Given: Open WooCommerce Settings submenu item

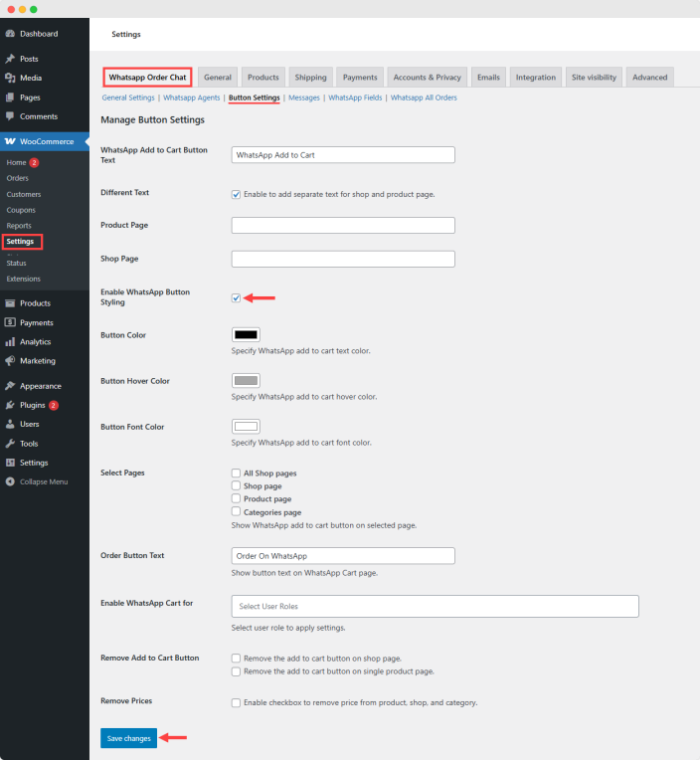Looking at the screenshot, I should point(20,241).
